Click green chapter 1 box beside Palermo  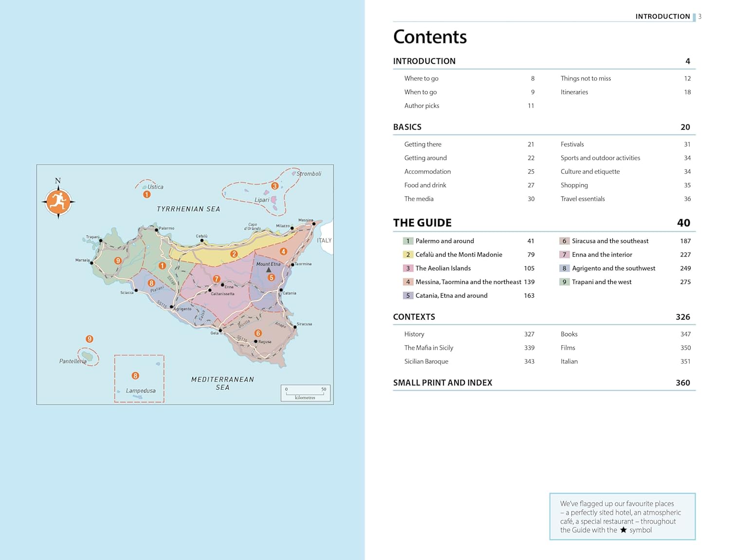[408, 241]
